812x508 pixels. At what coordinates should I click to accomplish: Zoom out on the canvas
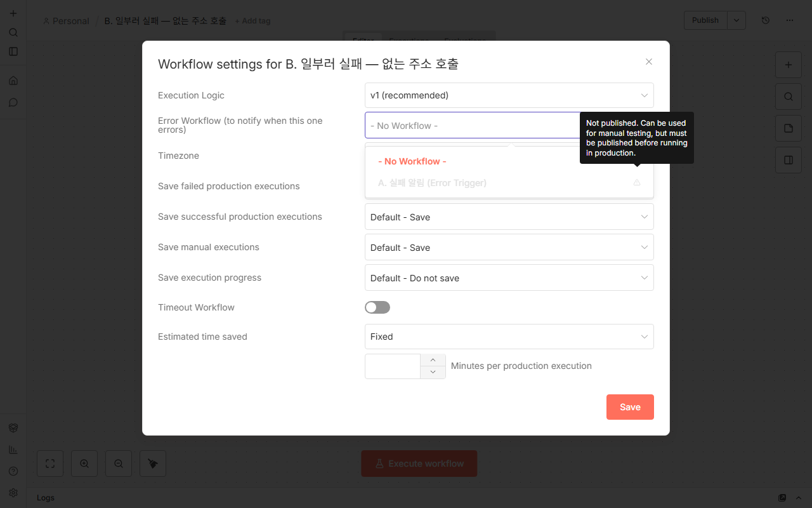point(119,464)
